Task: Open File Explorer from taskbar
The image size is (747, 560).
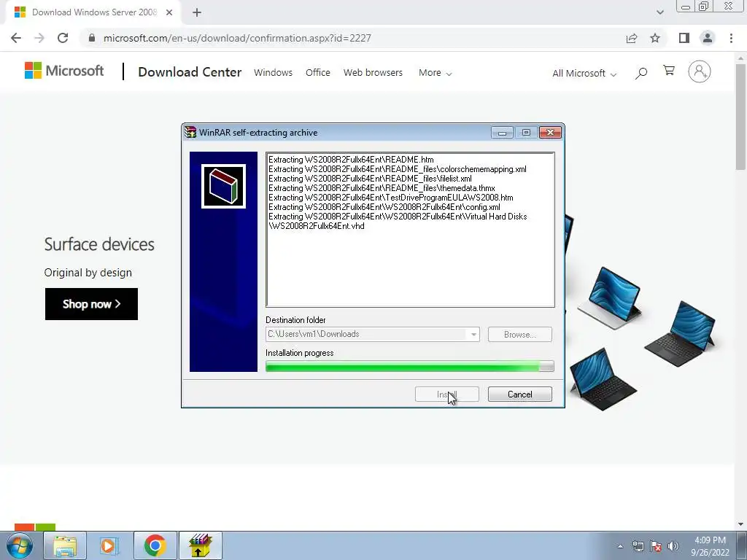Action: pyautogui.click(x=65, y=545)
